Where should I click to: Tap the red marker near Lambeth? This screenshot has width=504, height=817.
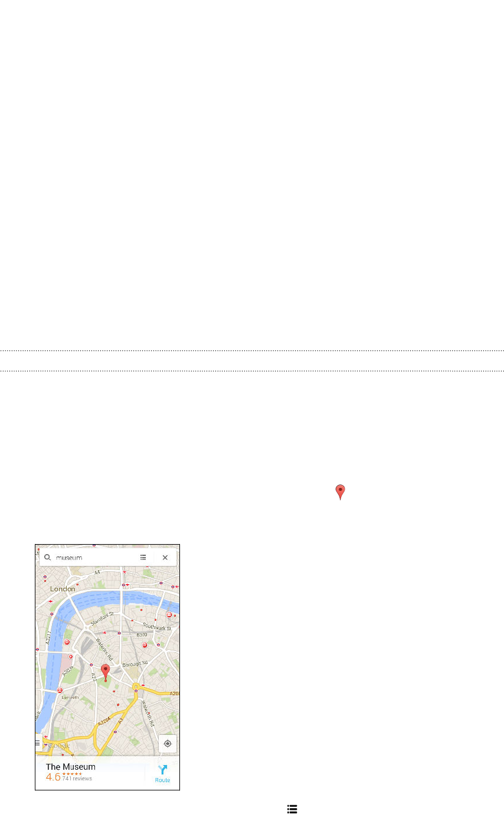60,690
